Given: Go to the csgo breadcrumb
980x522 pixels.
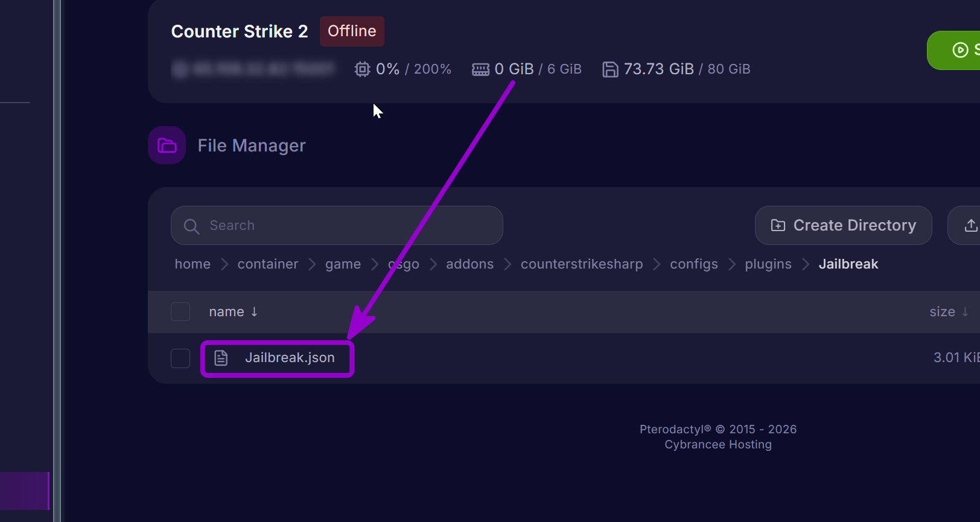Looking at the screenshot, I should click(x=404, y=264).
